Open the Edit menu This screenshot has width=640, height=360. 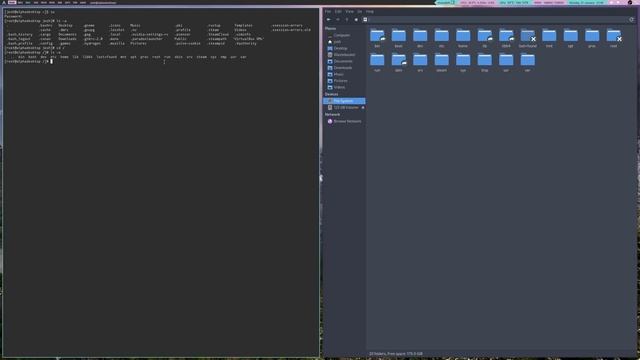click(x=338, y=11)
